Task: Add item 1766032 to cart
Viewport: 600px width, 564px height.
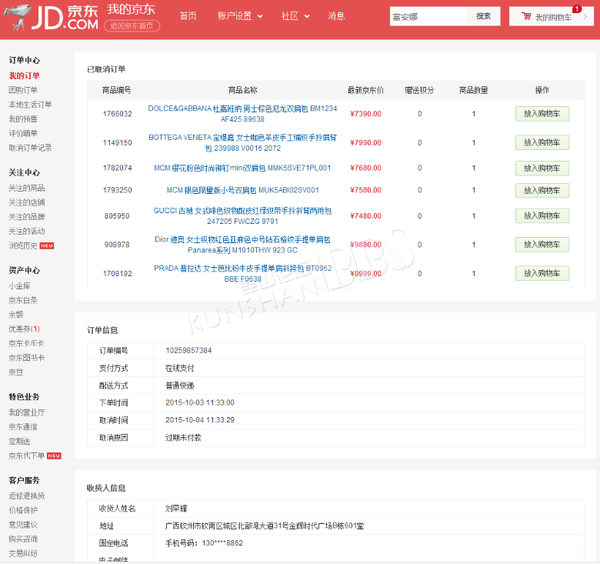Action: [x=542, y=114]
